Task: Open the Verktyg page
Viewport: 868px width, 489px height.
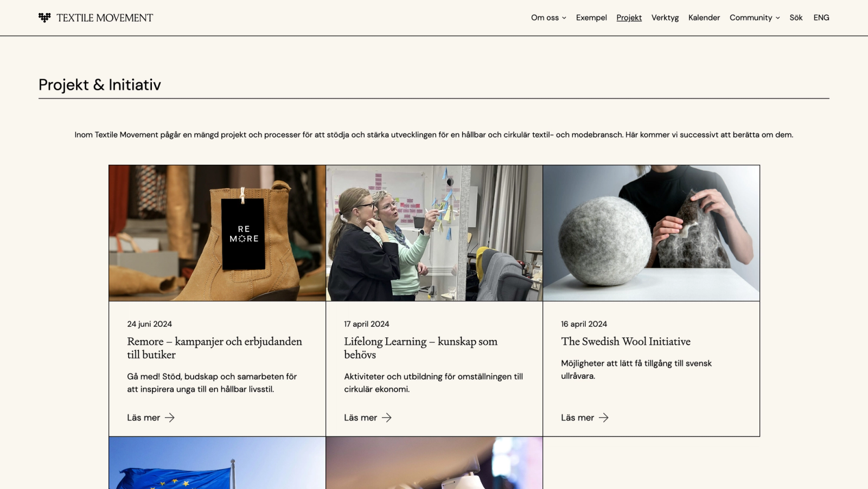Action: click(x=665, y=17)
